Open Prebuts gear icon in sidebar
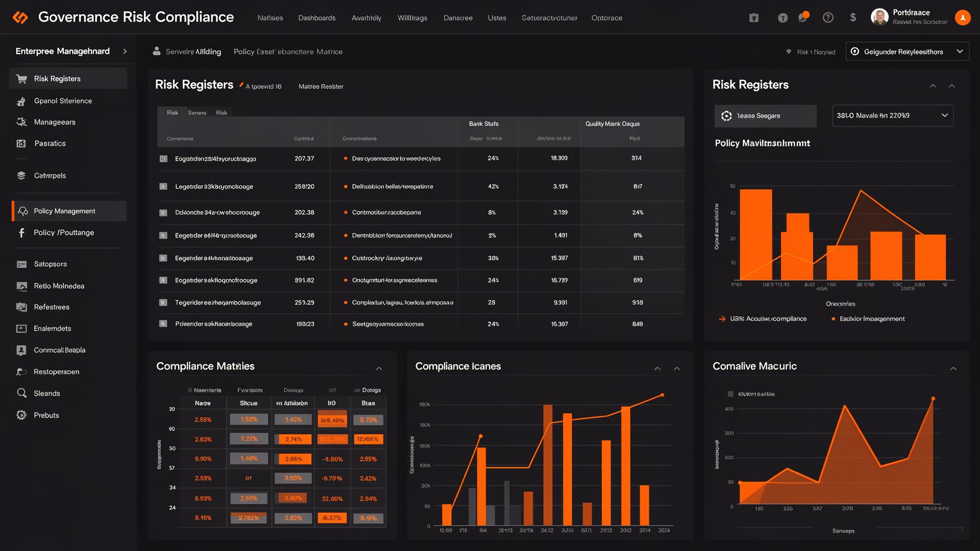 pyautogui.click(x=21, y=415)
